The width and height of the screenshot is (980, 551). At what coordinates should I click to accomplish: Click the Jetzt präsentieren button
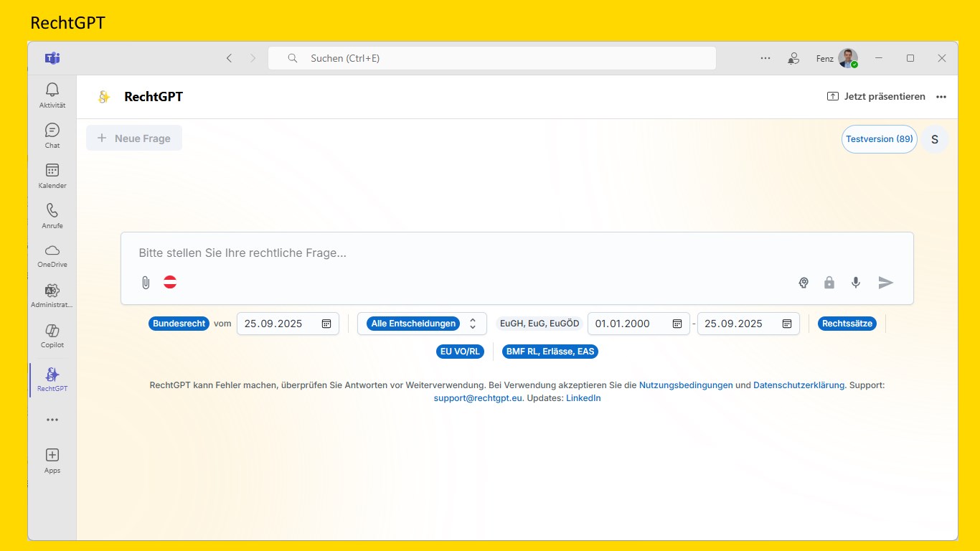(x=877, y=97)
